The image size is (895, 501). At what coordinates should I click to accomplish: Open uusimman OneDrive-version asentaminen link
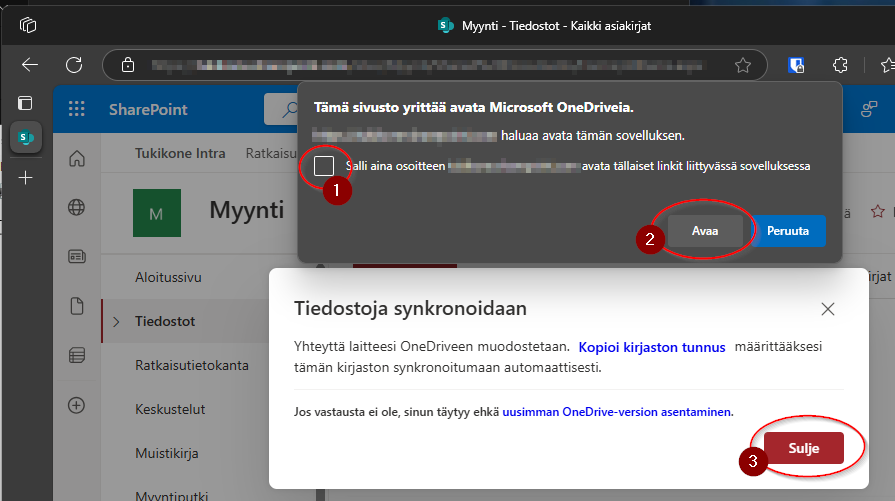pyautogui.click(x=616, y=412)
